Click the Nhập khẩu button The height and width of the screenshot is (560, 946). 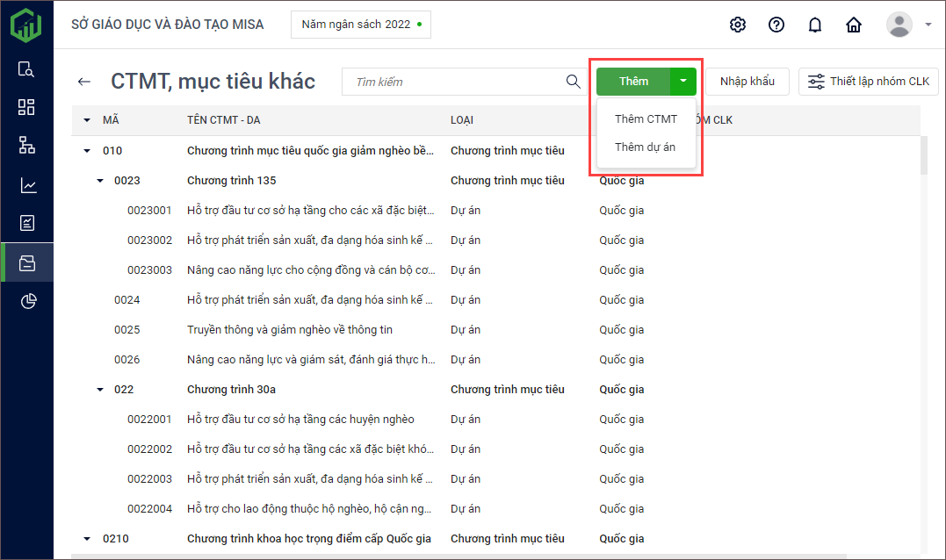[x=747, y=82]
